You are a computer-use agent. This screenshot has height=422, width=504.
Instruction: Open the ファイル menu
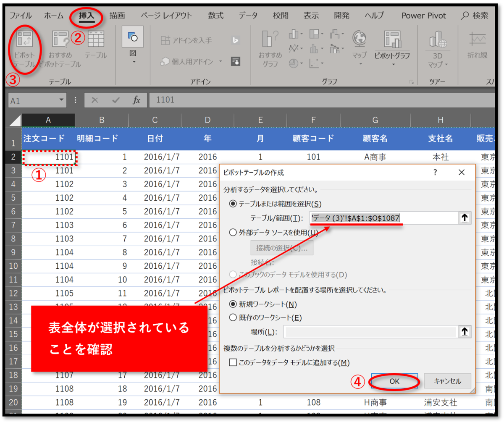[20, 15]
